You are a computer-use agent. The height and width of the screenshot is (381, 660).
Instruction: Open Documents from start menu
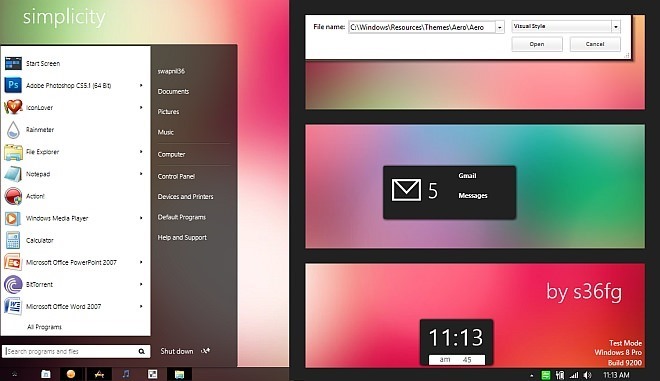coord(173,91)
